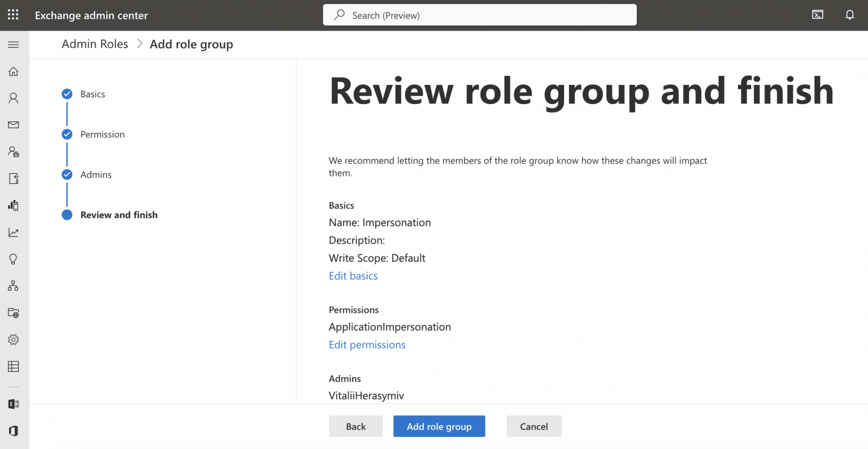Open Insights lightbulb icon
The height and width of the screenshot is (449, 868).
click(x=14, y=259)
